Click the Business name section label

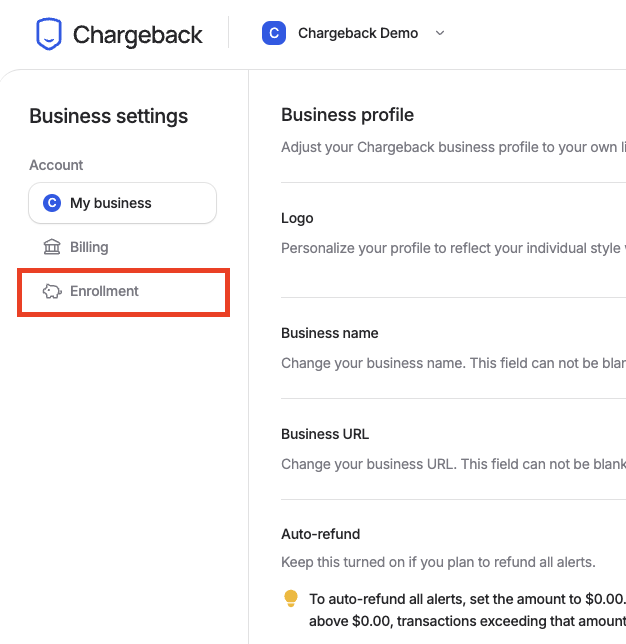329,333
